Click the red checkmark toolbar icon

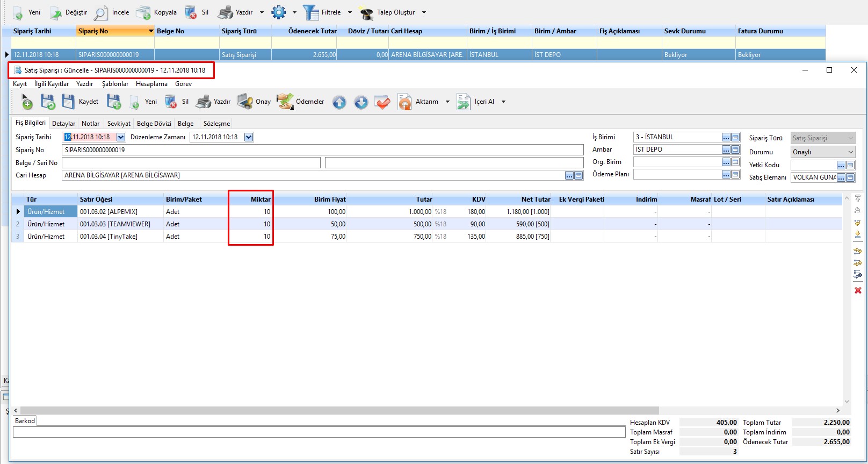[x=382, y=102]
